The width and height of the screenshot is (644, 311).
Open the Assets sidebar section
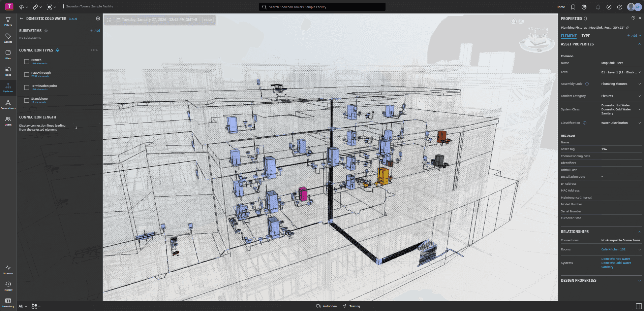8,38
